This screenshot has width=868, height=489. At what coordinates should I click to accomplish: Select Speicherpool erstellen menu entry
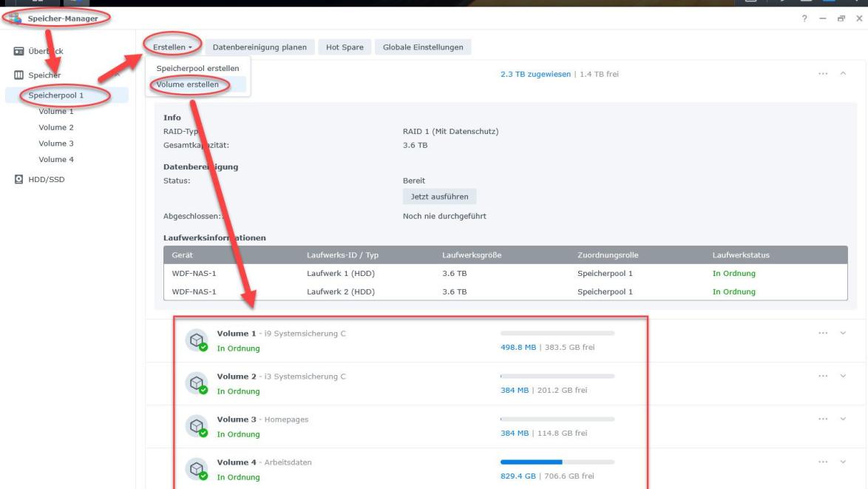tap(197, 69)
